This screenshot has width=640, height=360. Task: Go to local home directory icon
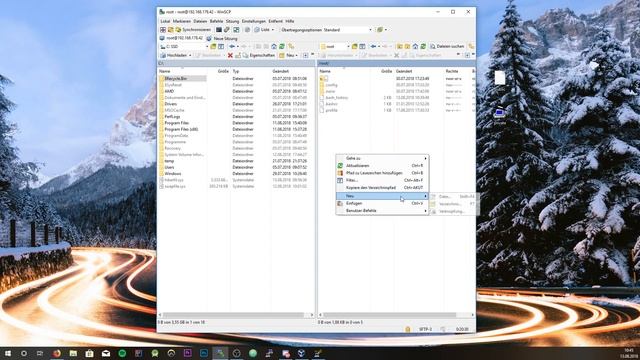coord(274,47)
